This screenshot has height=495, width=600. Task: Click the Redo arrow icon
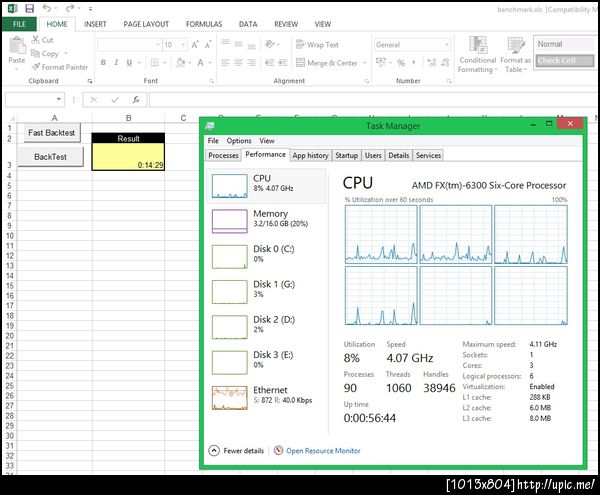70,8
